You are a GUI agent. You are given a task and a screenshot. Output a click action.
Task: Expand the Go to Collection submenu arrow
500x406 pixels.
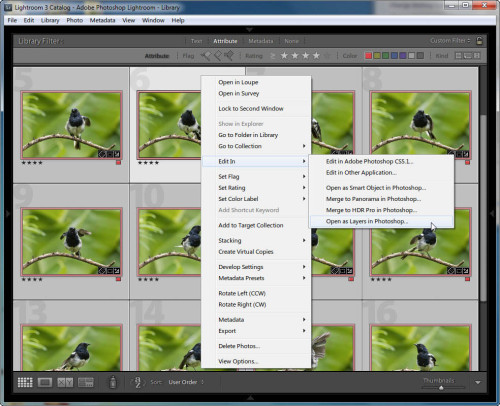tap(304, 146)
